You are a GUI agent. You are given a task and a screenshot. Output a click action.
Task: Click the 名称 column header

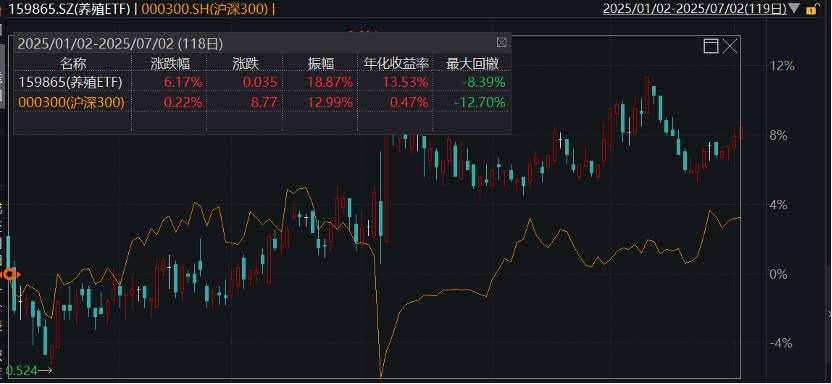coord(73,64)
